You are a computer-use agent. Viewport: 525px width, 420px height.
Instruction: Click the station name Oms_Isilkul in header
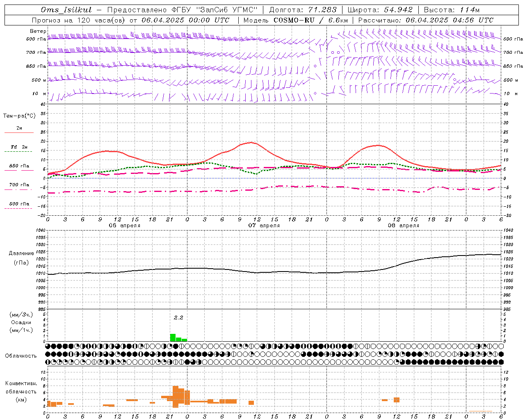point(66,10)
